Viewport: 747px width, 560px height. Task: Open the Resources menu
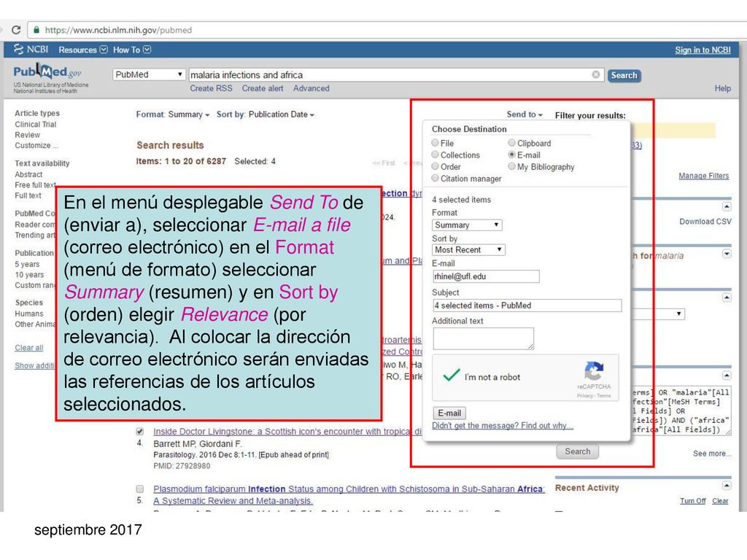point(83,50)
